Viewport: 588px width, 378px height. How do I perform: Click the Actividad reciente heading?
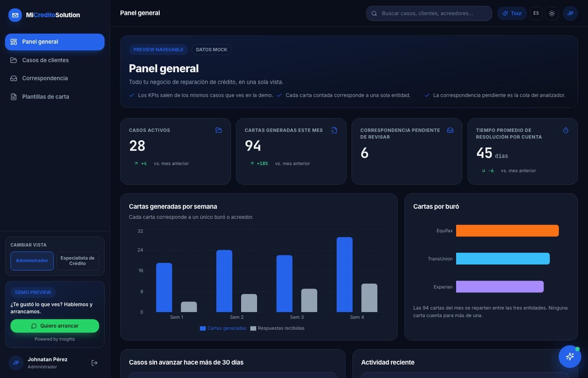click(x=388, y=362)
